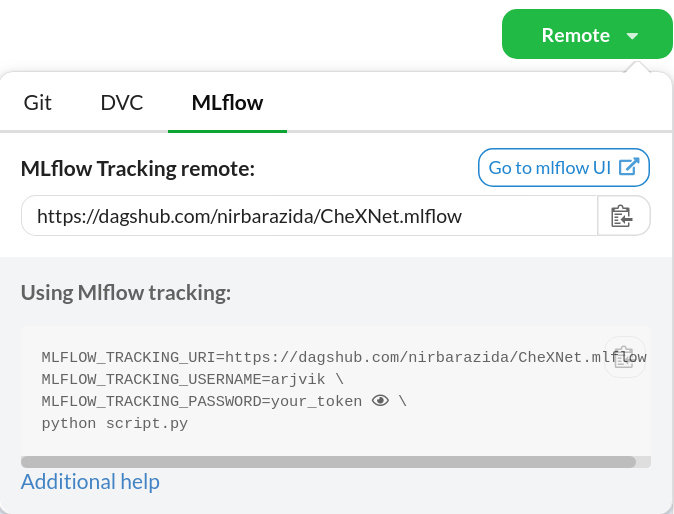The width and height of the screenshot is (674, 514).
Task: Open the Additional help link
Action: click(x=90, y=481)
